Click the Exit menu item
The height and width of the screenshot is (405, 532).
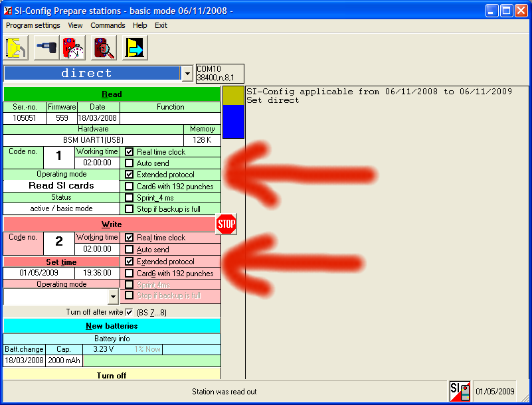coord(161,25)
